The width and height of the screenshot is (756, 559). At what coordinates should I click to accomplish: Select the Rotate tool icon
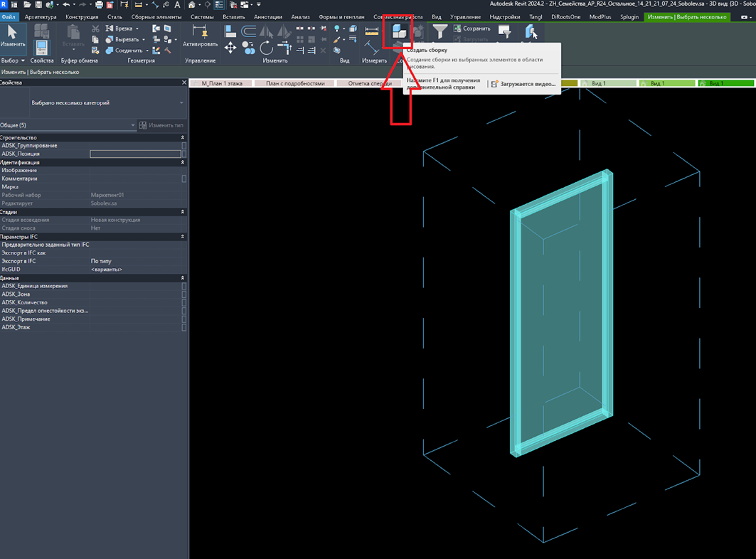pyautogui.click(x=266, y=48)
